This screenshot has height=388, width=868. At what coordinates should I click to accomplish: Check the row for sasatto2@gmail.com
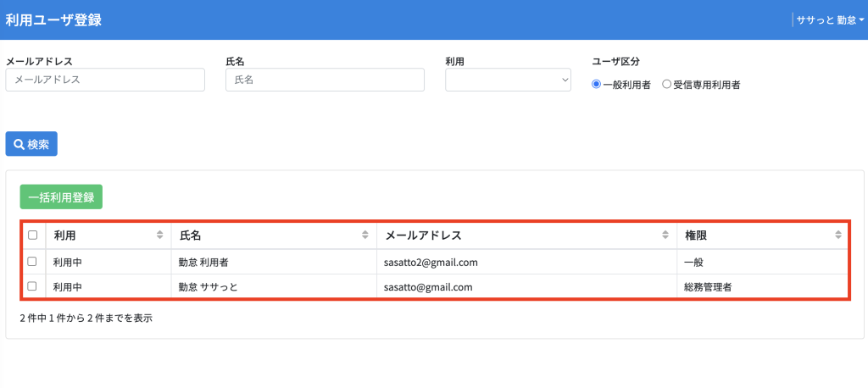point(33,261)
